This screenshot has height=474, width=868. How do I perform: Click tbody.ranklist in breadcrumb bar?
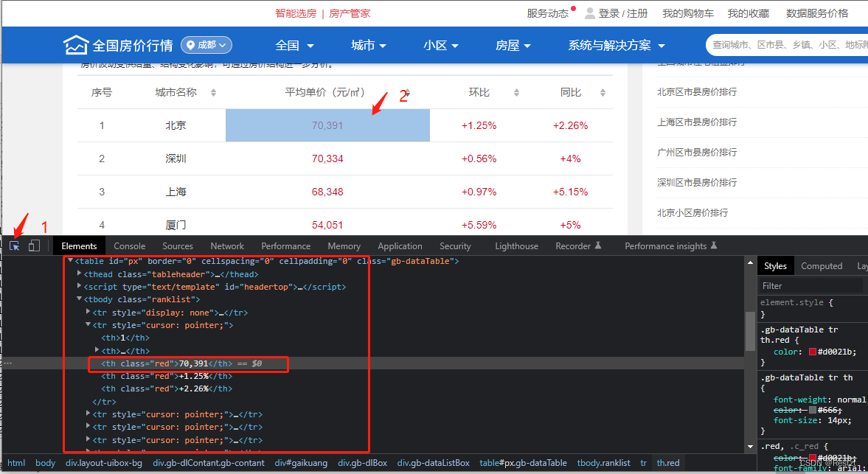point(603,463)
